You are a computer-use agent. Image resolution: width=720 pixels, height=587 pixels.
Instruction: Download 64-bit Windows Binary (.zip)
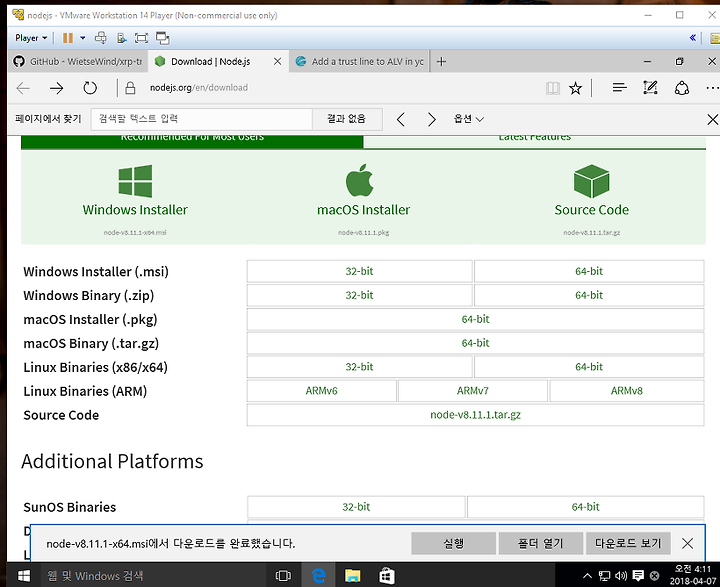pyautogui.click(x=589, y=295)
